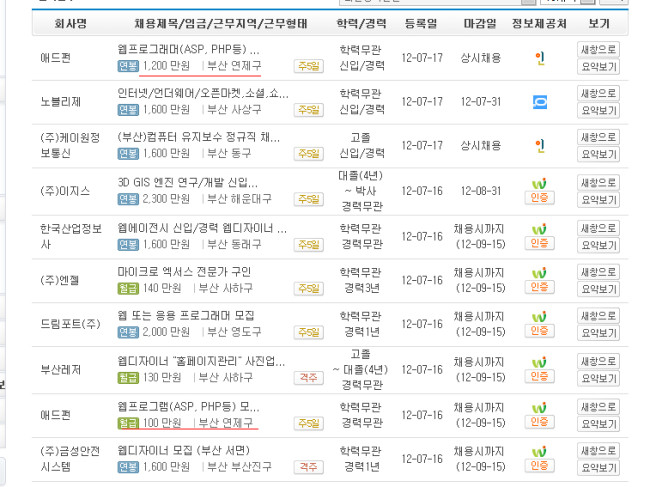The height and width of the screenshot is (487, 650).
Task: Open the job titled 웹 또는 응용 프로그래머 모집
Action: pyautogui.click(x=186, y=316)
